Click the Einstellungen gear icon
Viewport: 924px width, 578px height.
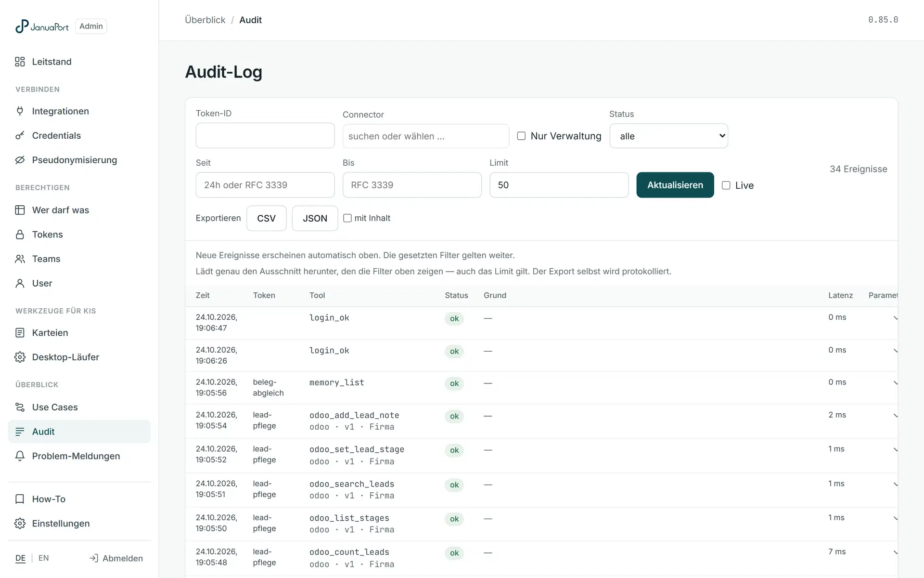[20, 524]
